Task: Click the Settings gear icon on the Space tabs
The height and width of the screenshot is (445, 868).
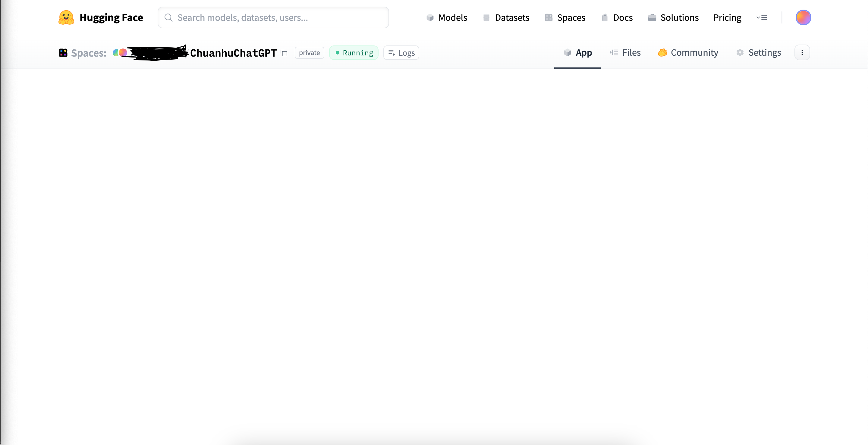Action: tap(740, 52)
